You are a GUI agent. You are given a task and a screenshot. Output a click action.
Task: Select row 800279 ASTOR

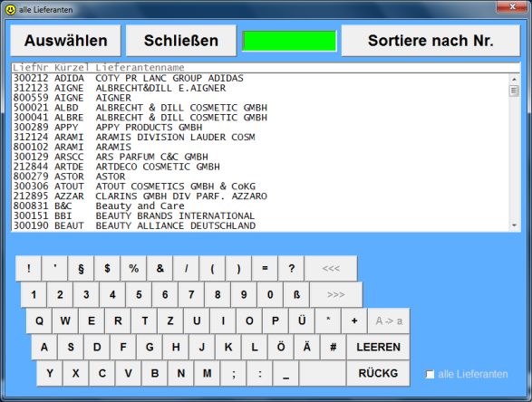(261, 177)
